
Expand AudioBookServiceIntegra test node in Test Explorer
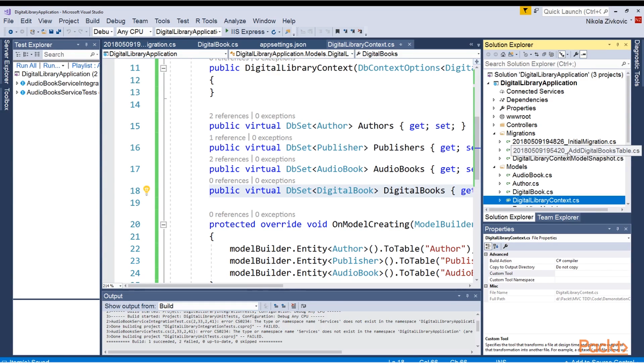point(17,83)
